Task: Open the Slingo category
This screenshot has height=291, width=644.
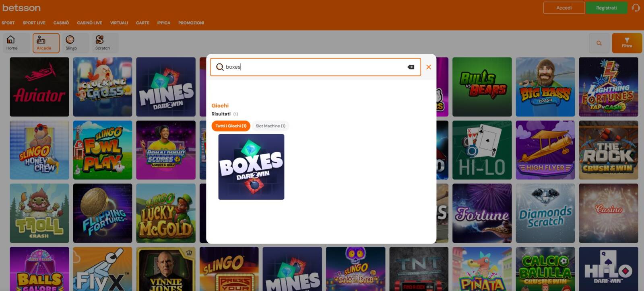Action: coord(71,43)
